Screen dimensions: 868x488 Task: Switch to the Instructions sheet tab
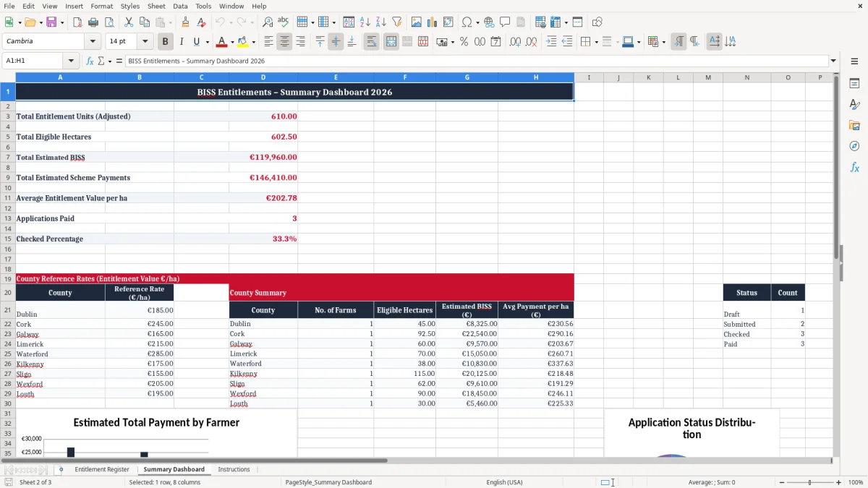pyautogui.click(x=234, y=469)
